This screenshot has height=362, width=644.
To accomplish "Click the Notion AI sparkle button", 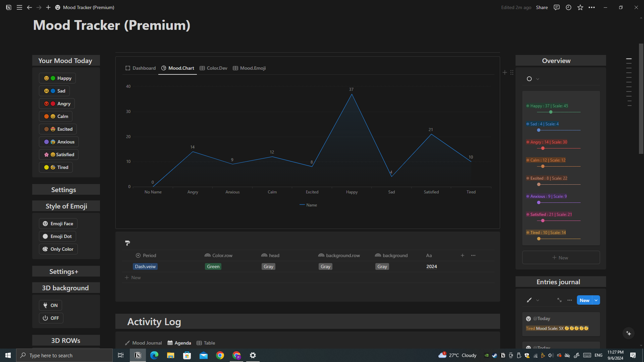I will pos(629,334).
